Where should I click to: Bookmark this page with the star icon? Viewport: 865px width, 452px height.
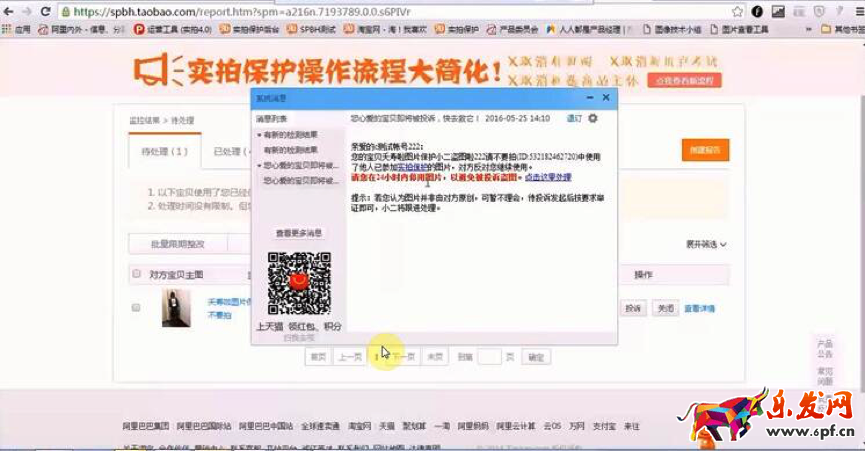pos(738,12)
